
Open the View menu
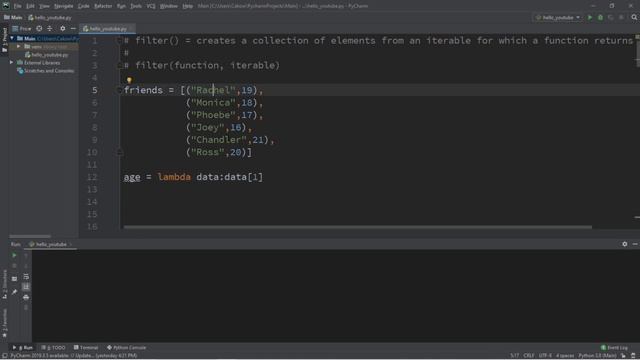point(44,6)
